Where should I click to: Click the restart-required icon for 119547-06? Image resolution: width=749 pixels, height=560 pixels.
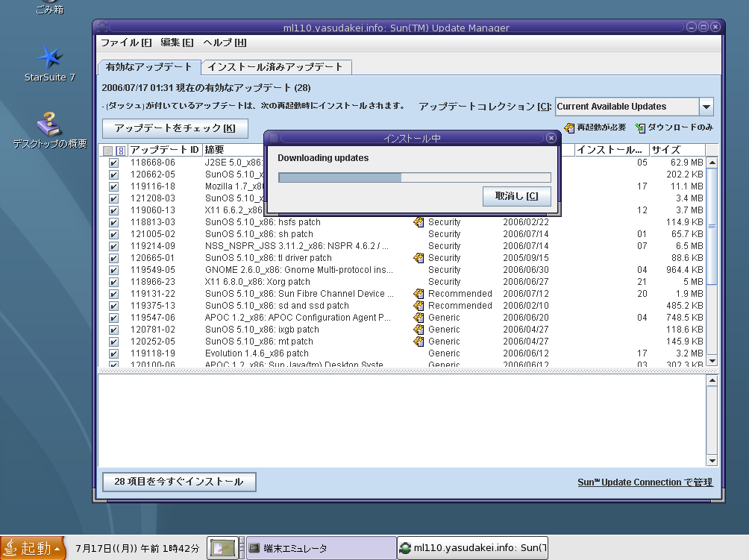(419, 318)
